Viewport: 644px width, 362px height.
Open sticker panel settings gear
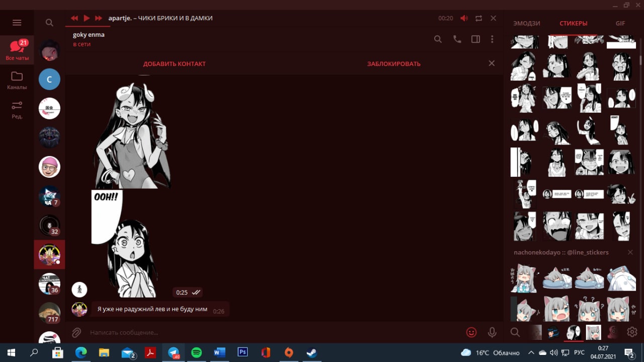(632, 332)
